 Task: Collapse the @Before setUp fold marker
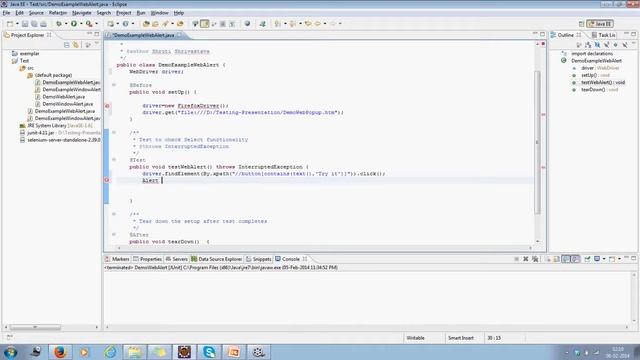pos(114,85)
